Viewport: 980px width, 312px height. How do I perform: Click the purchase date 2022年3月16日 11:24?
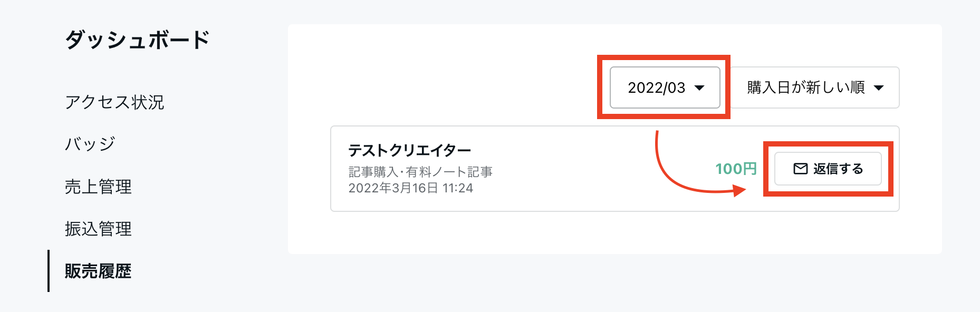point(410,188)
